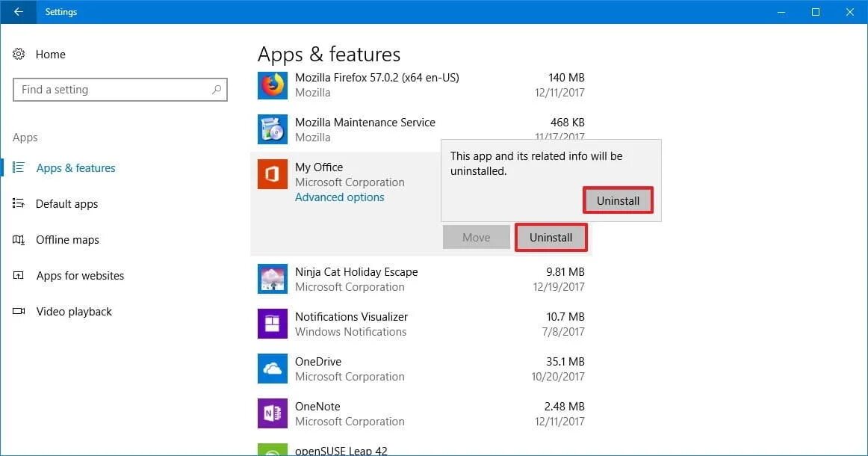Open Offline maps settings

pyautogui.click(x=67, y=240)
